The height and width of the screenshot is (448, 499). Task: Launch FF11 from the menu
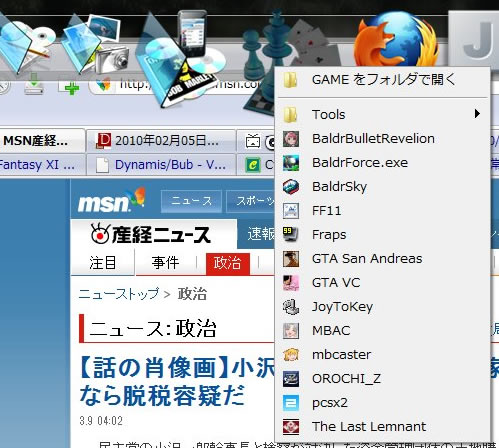click(382, 211)
